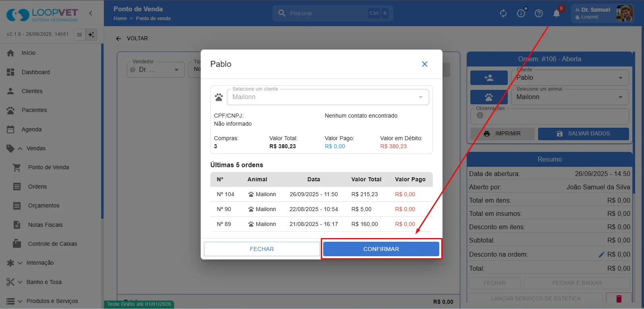Image resolution: width=644 pixels, height=309 pixels.
Task: Click the AI sparkle icon in sidebar
Action: click(x=91, y=35)
